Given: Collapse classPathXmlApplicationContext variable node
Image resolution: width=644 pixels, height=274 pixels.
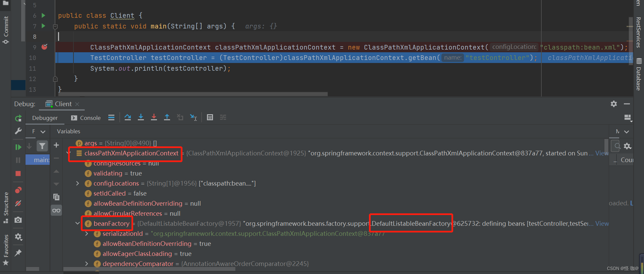Looking at the screenshot, I should pyautogui.click(x=69, y=153).
